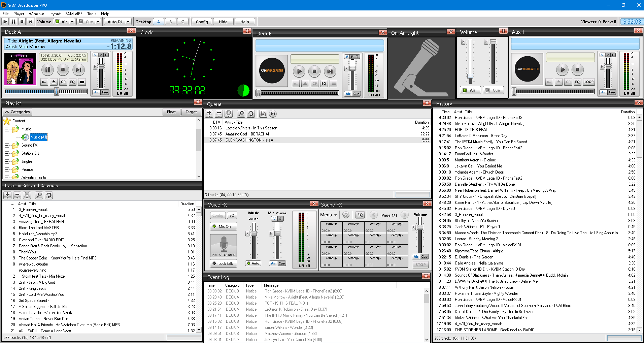Viewport: 644px width, 343px height.
Task: Toggle Cue output on Deck A
Action: pos(105,92)
